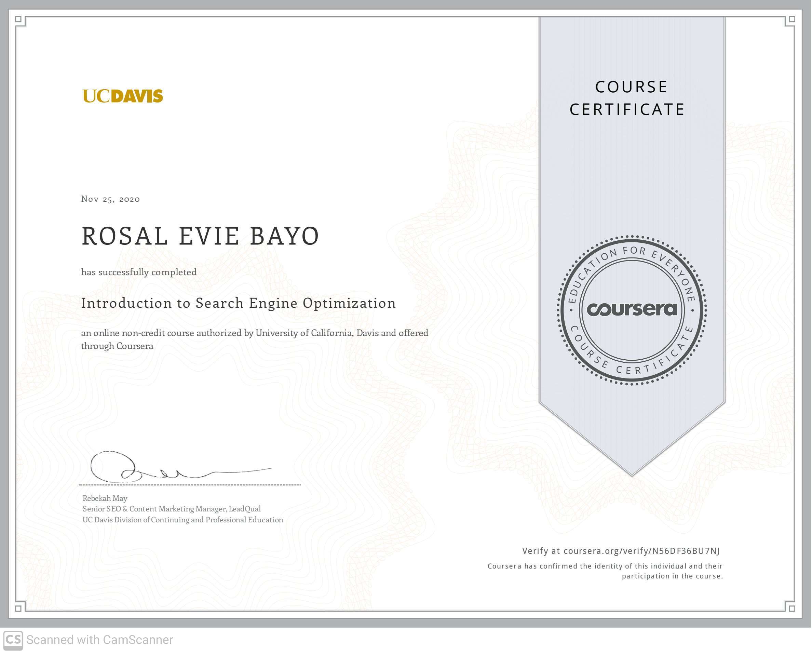Click the 'has successfully completed' text
Image resolution: width=812 pixels, height=654 pixels.
139,272
